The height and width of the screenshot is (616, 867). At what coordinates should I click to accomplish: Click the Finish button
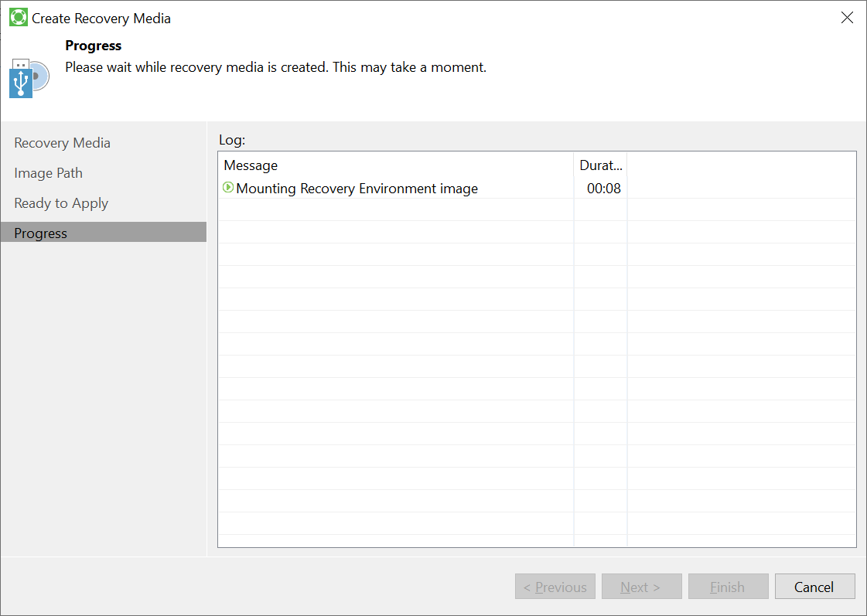click(729, 587)
